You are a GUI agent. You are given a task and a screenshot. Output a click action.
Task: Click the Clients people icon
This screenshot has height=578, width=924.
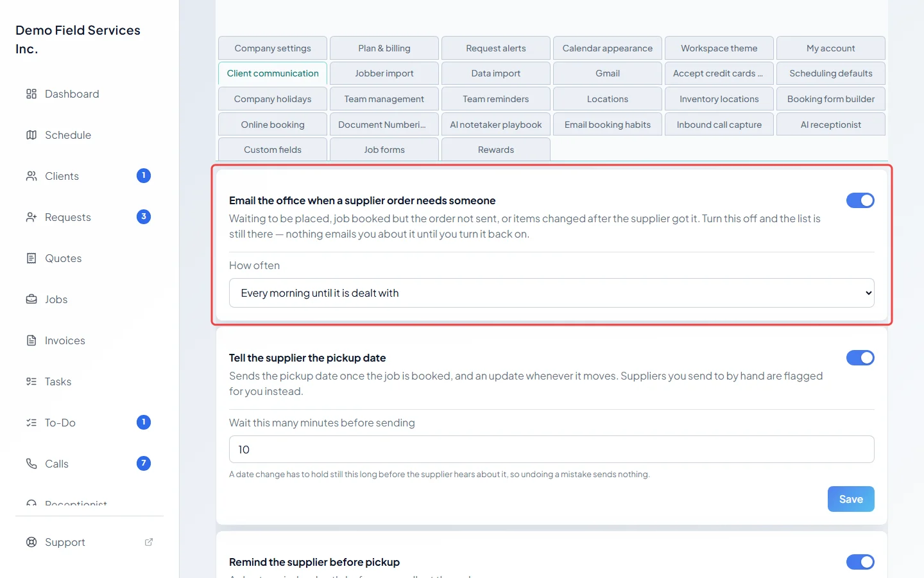coord(31,176)
